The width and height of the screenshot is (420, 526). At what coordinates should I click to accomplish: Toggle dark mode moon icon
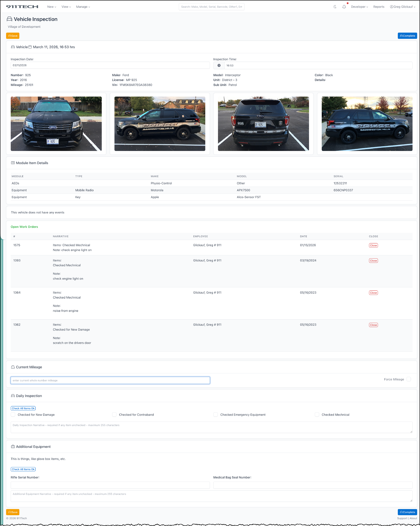(335, 7)
